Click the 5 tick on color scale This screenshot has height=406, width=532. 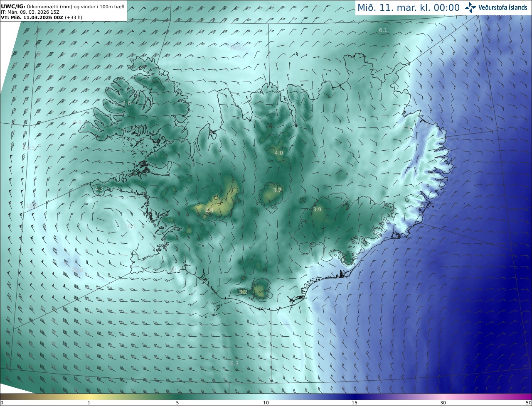[177, 403]
